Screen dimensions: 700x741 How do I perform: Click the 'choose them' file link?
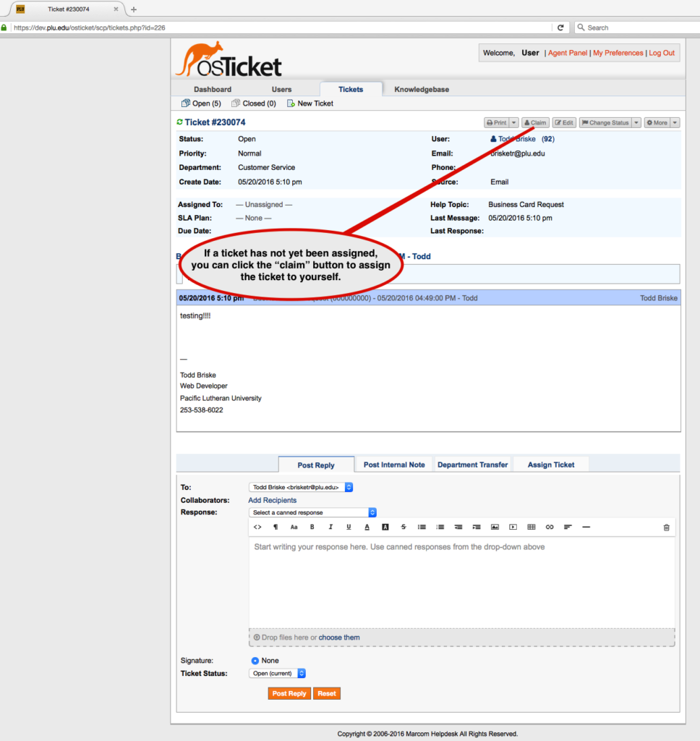pyautogui.click(x=339, y=638)
